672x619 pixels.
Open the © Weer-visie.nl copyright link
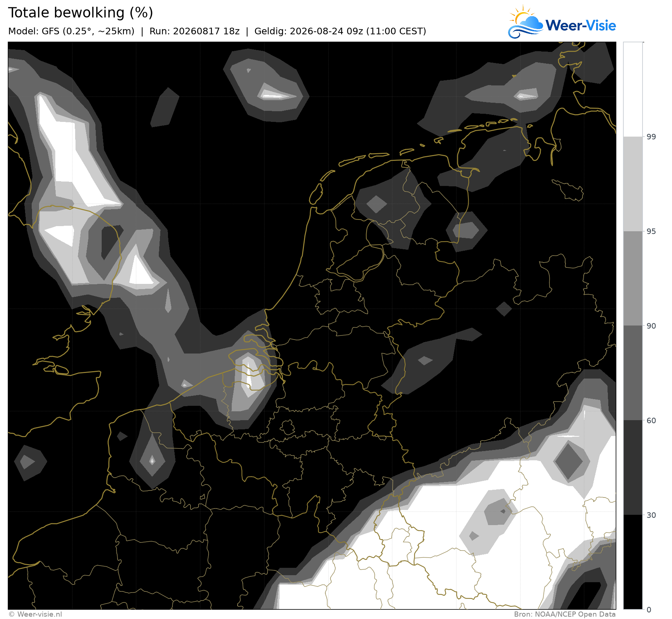[35, 614]
